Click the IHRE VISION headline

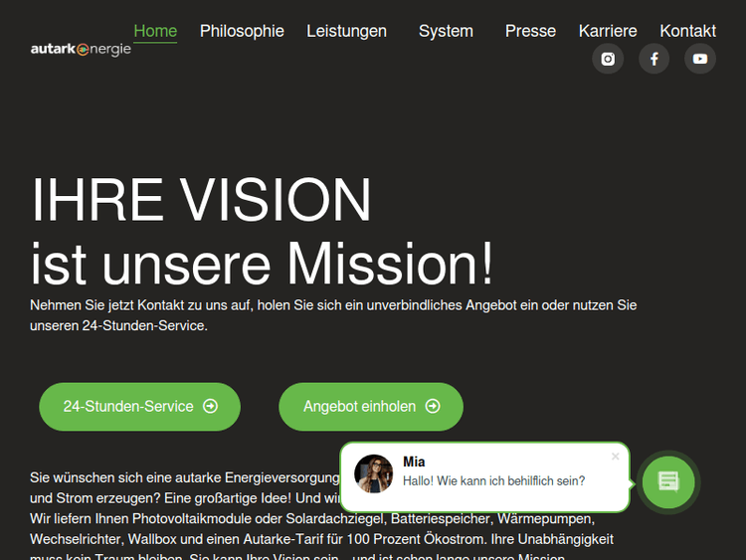pos(201,199)
